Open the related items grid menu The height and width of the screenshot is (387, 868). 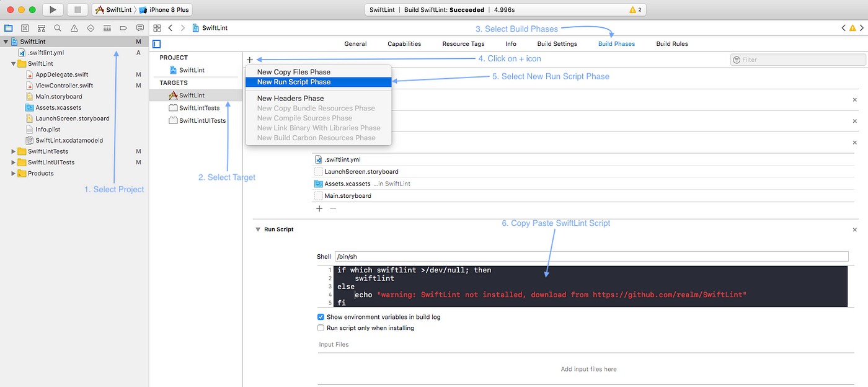pos(157,28)
